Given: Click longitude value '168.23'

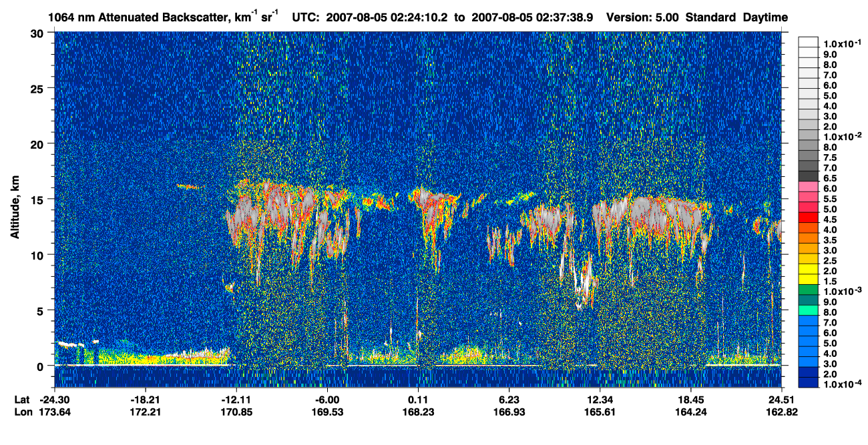Looking at the screenshot, I should pyautogui.click(x=419, y=412).
